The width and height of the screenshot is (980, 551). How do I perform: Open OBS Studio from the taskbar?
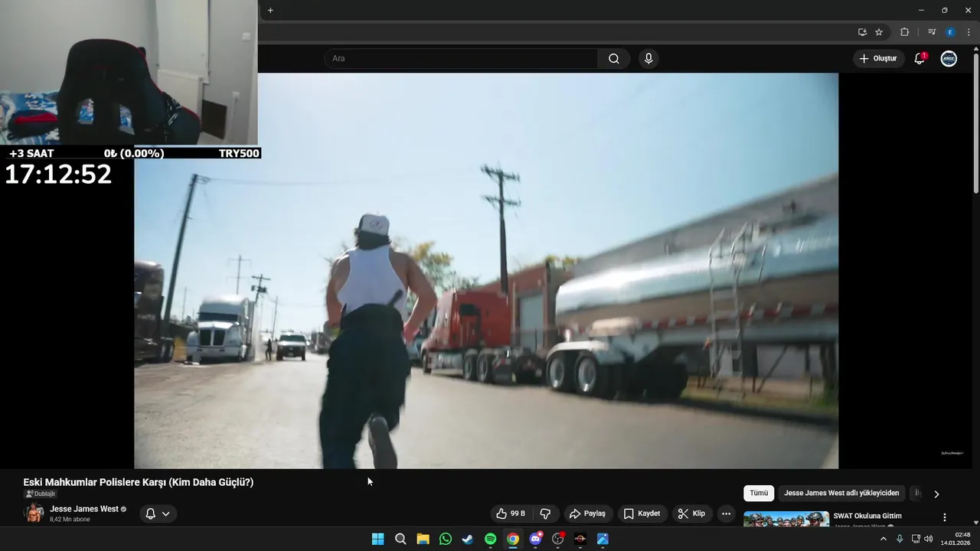point(558,539)
